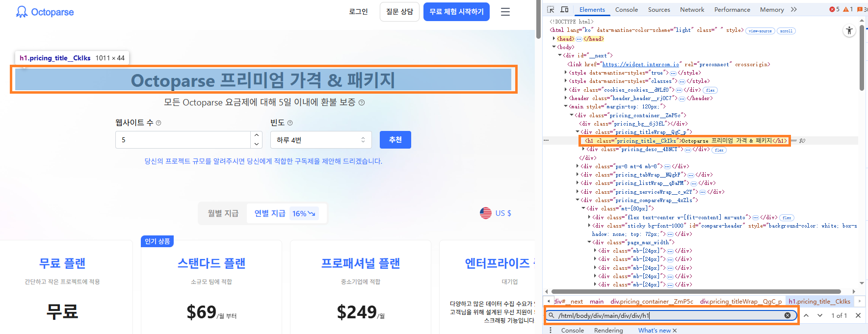Select 연별 지급 yearly billing option

pos(270,213)
